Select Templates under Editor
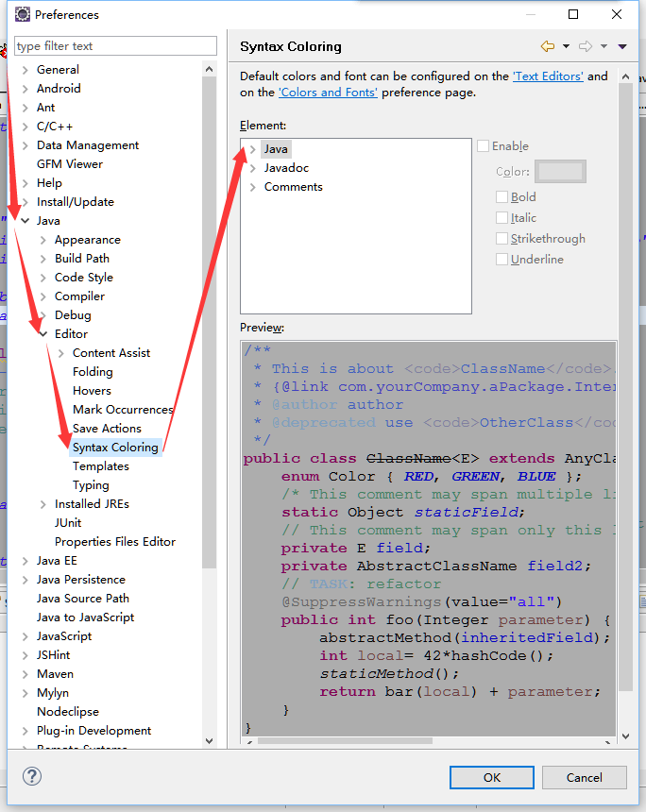This screenshot has height=812, width=646. (x=100, y=466)
